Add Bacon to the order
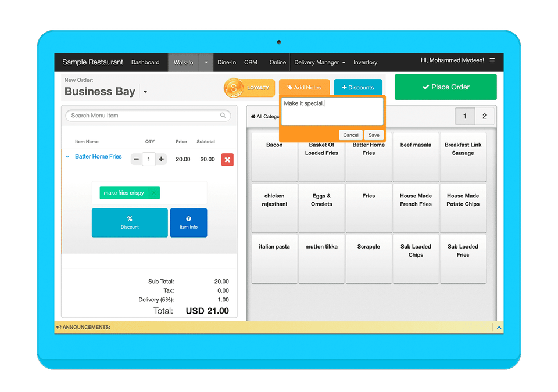This screenshot has height=392, width=558. click(x=274, y=157)
